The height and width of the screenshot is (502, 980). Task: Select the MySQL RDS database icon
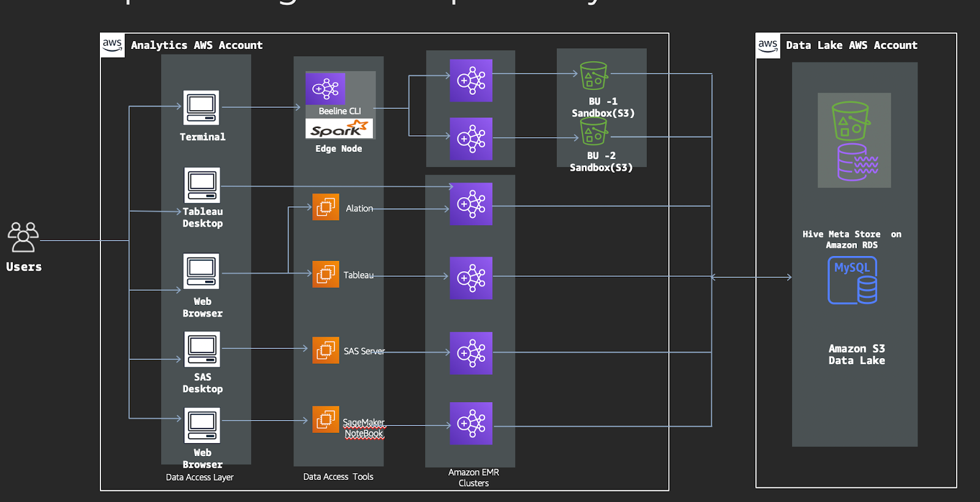[x=853, y=280]
